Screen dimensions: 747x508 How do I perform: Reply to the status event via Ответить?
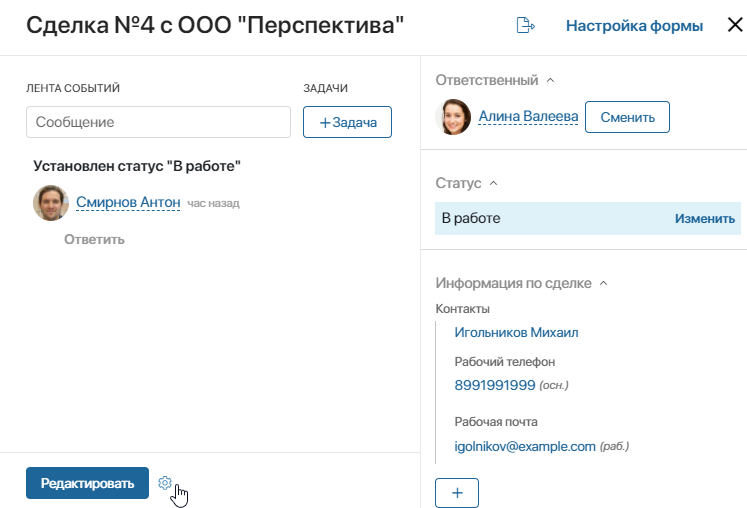pyautogui.click(x=94, y=239)
